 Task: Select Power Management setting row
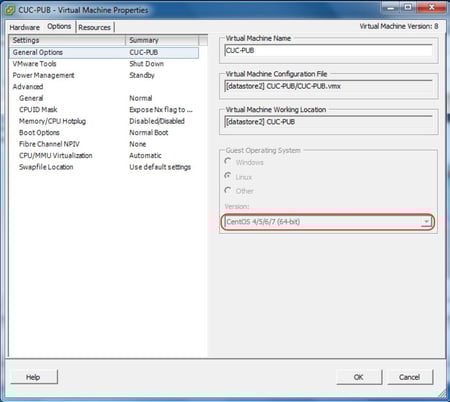click(x=104, y=75)
